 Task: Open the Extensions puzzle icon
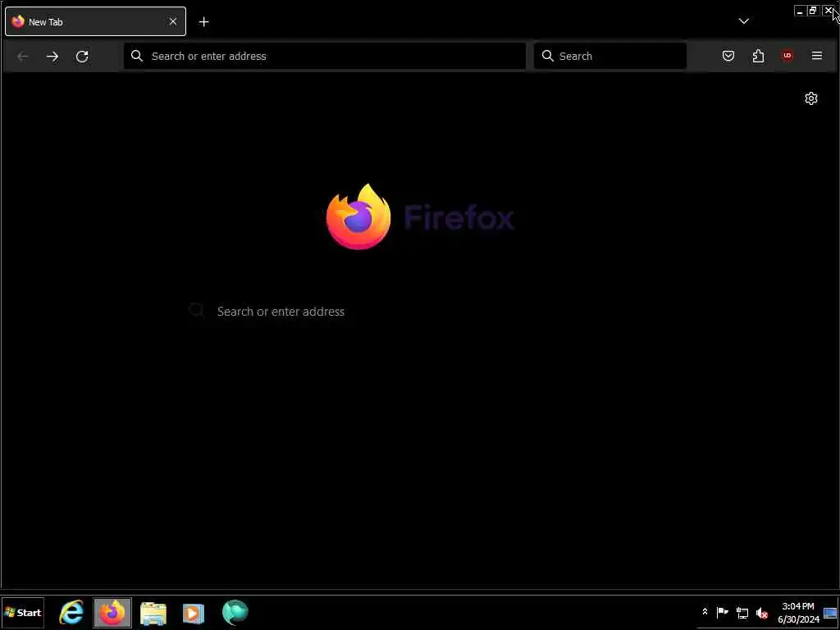(x=758, y=56)
